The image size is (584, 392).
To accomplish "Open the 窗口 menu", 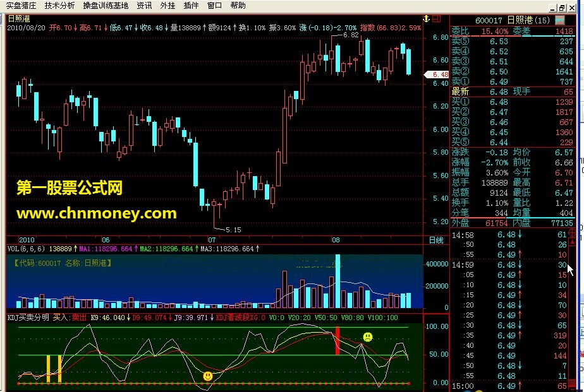I will pos(214,6).
